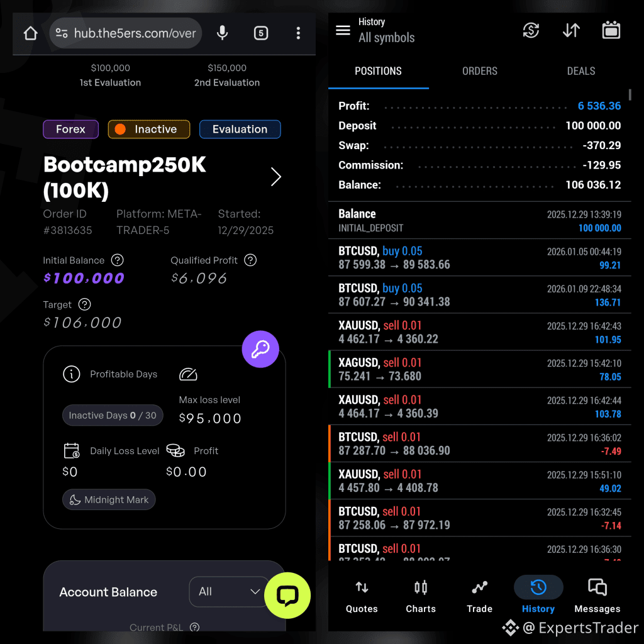Tap the purple key credentials button
The width and height of the screenshot is (644, 644).
[260, 349]
